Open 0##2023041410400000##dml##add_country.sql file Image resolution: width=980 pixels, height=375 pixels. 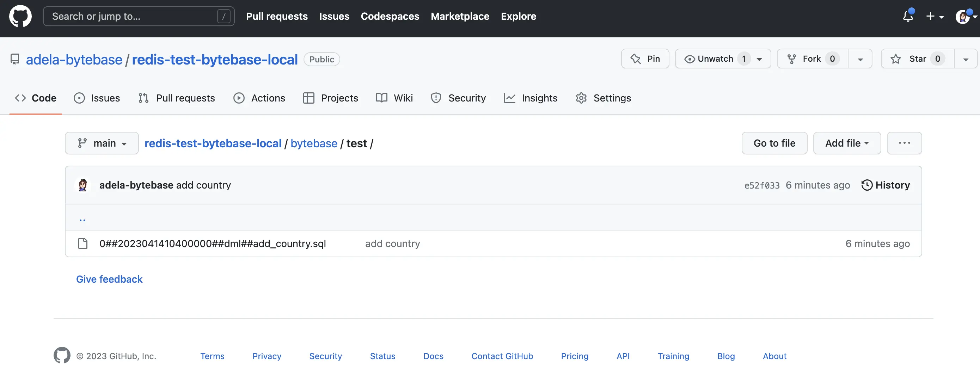pos(213,244)
